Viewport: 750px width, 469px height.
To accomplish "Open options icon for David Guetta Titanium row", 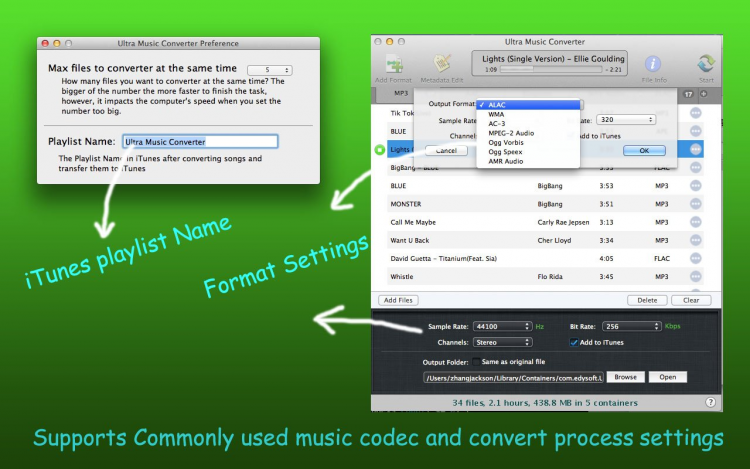I will click(x=695, y=258).
